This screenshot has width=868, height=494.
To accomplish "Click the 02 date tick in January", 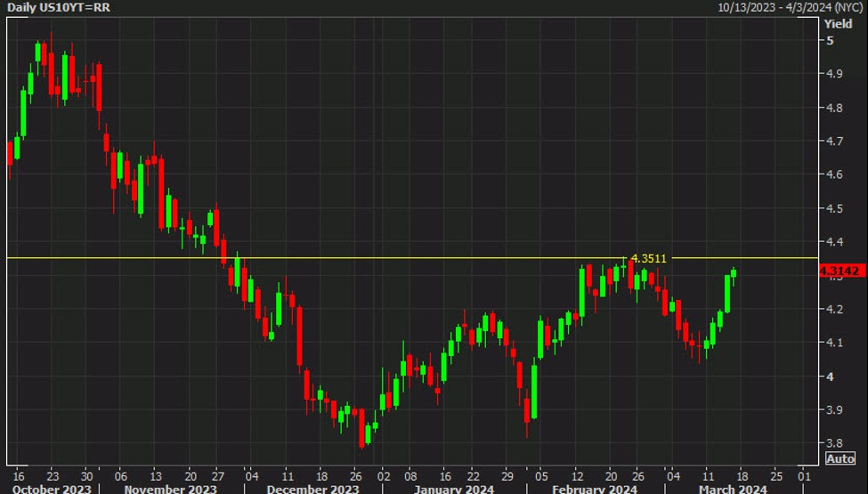I will point(384,476).
